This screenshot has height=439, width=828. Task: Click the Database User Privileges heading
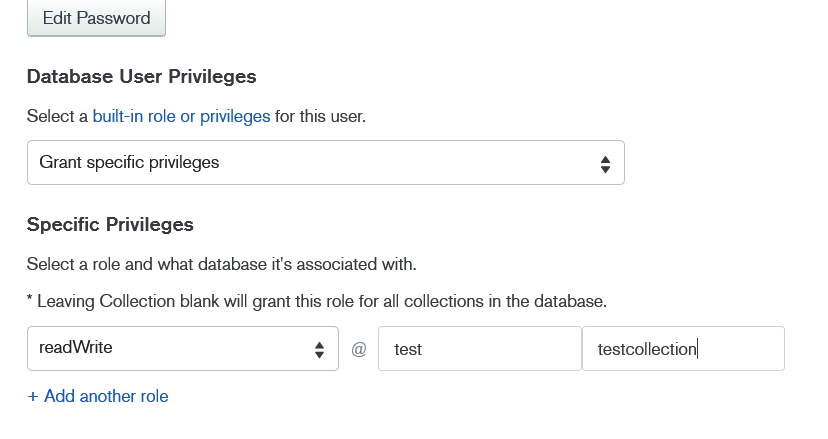click(141, 76)
